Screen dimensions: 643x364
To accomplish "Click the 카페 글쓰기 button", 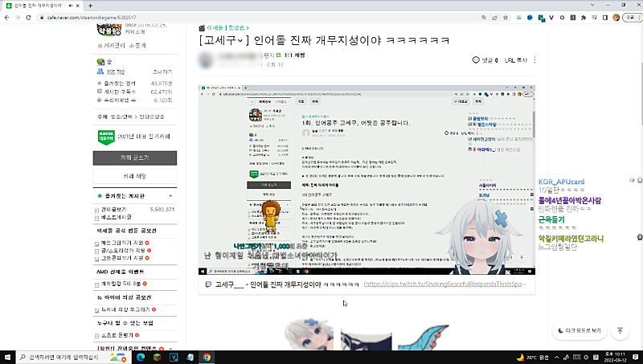I will coord(135,158).
